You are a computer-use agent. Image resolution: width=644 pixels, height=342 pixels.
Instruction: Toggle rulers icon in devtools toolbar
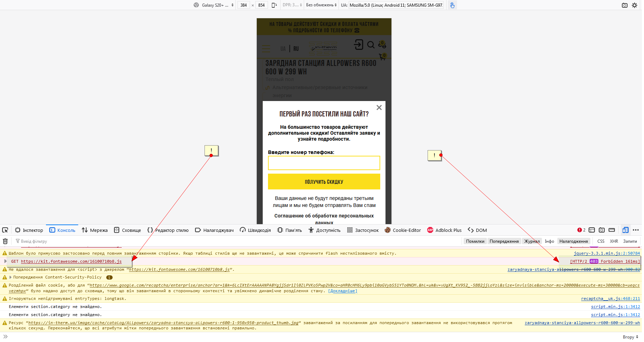tap(612, 230)
